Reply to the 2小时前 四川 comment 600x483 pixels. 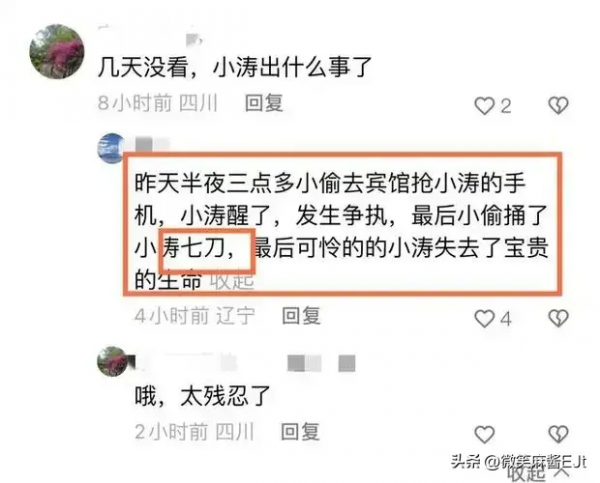point(300,432)
